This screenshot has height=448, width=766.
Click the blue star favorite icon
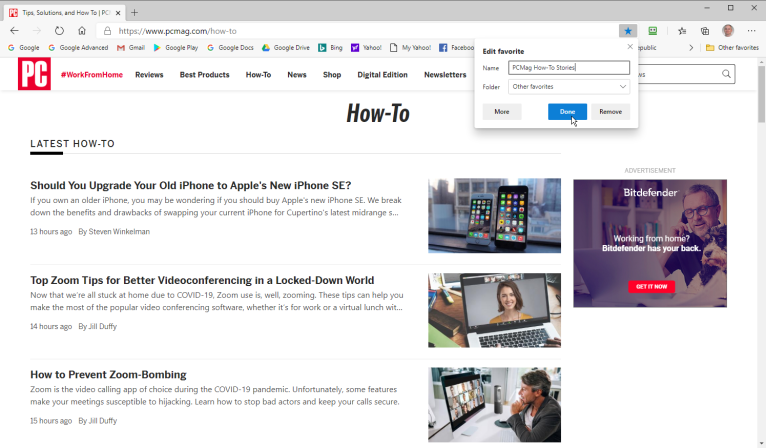(x=628, y=31)
